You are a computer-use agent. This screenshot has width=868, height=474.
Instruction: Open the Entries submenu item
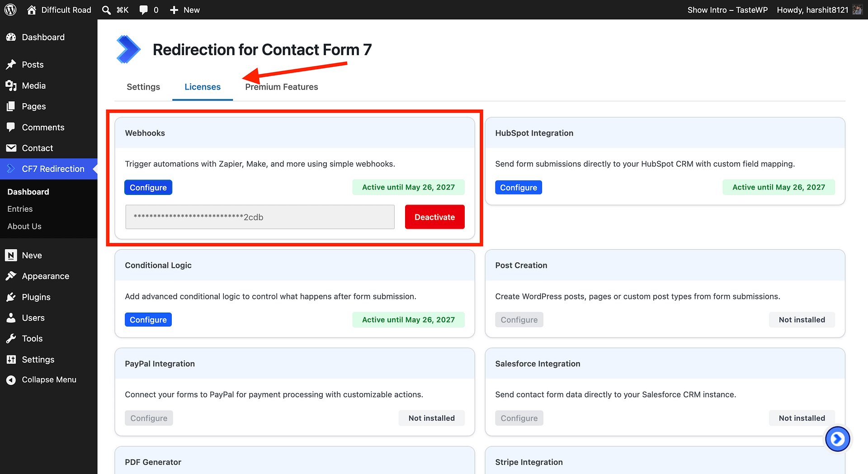20,209
